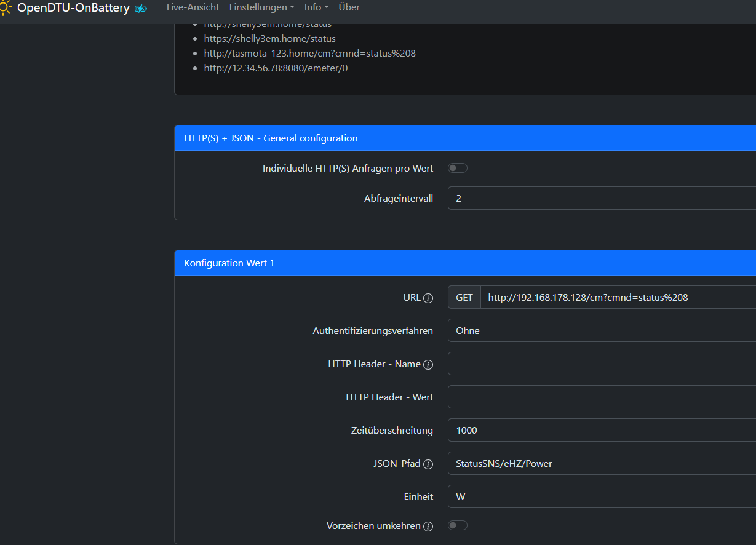
Task: Open the Einstellungen dropdown menu
Action: click(261, 7)
